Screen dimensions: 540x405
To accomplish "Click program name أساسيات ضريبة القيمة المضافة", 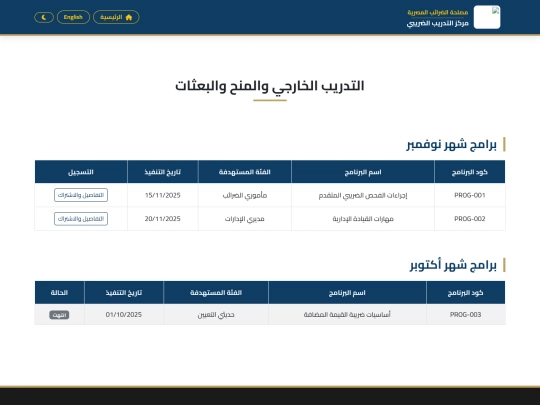I will 347,314.
